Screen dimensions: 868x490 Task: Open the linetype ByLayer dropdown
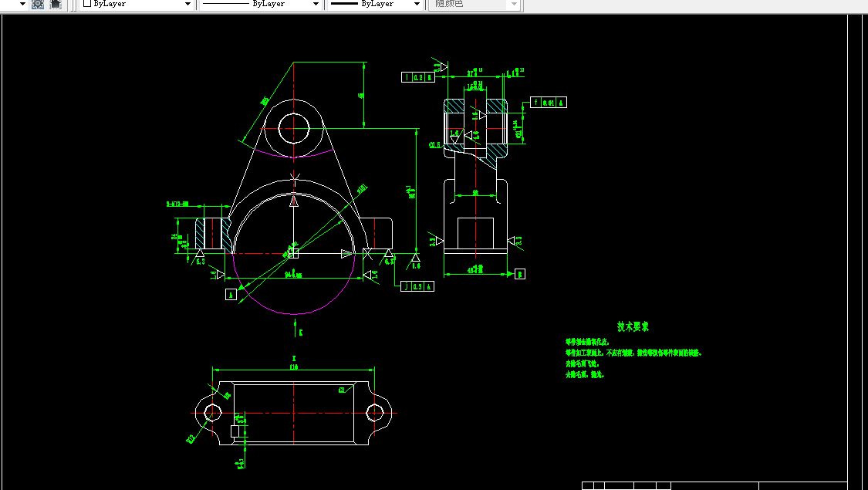(x=260, y=4)
